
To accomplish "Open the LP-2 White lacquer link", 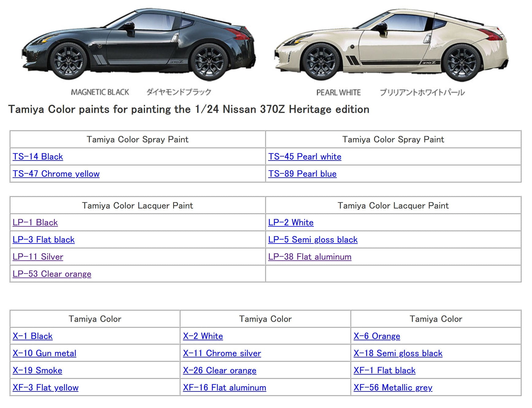I will pyautogui.click(x=291, y=222).
